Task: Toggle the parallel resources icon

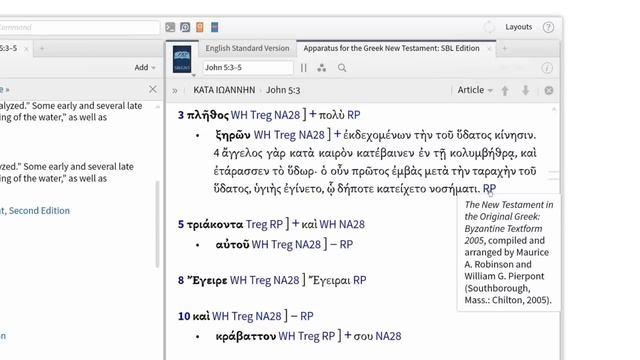Action: point(303,68)
